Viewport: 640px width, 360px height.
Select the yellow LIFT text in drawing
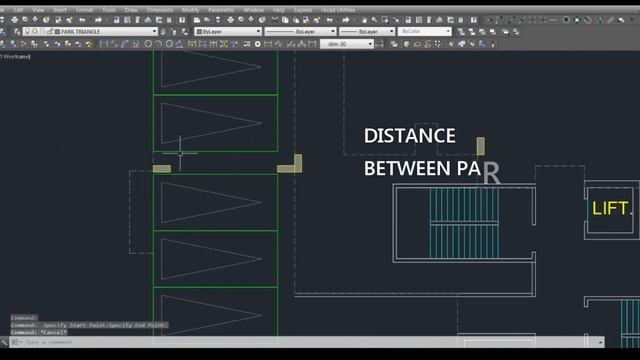(x=611, y=209)
